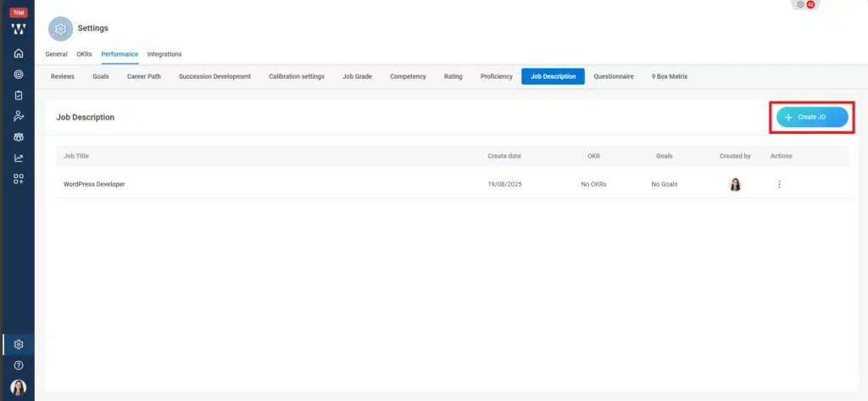868x401 pixels.
Task: Open the Competency sub-tab
Action: (x=408, y=76)
